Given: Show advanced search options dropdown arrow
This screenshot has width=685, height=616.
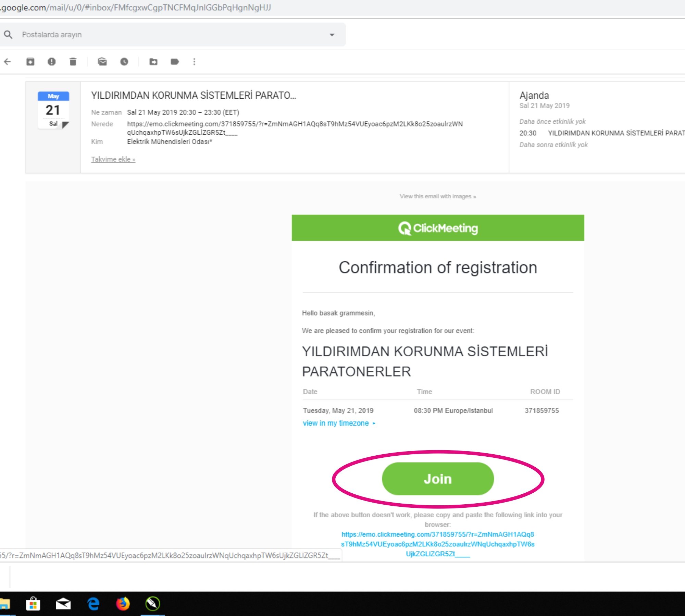Looking at the screenshot, I should click(x=332, y=35).
